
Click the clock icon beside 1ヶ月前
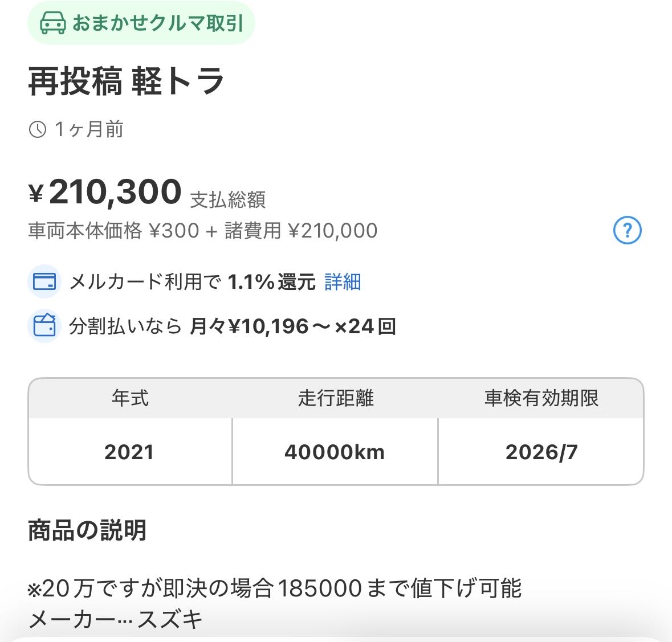38,130
